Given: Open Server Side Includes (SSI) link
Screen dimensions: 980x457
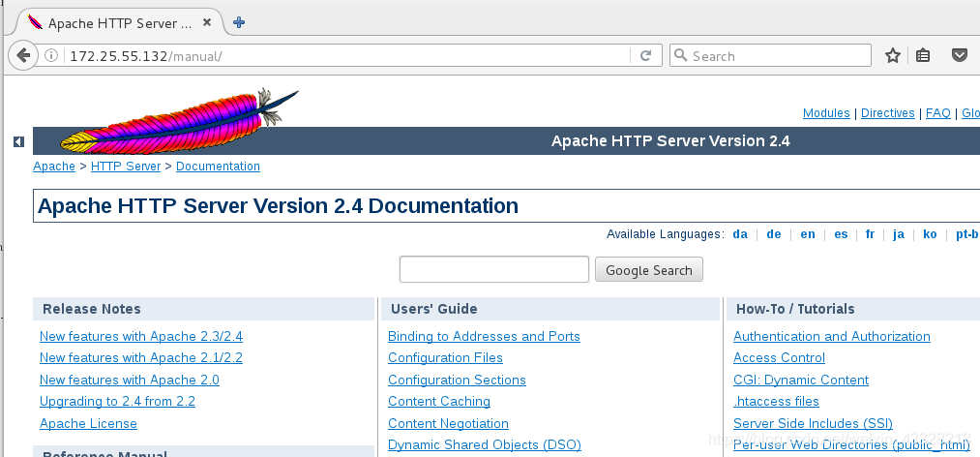Looking at the screenshot, I should (814, 424).
